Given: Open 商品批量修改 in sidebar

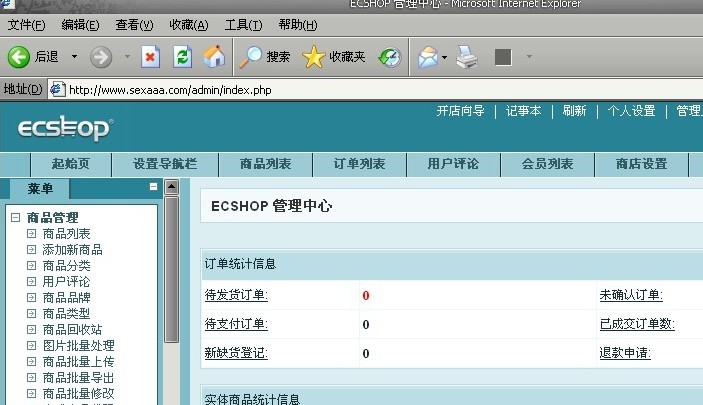Looking at the screenshot, I should [x=78, y=394].
